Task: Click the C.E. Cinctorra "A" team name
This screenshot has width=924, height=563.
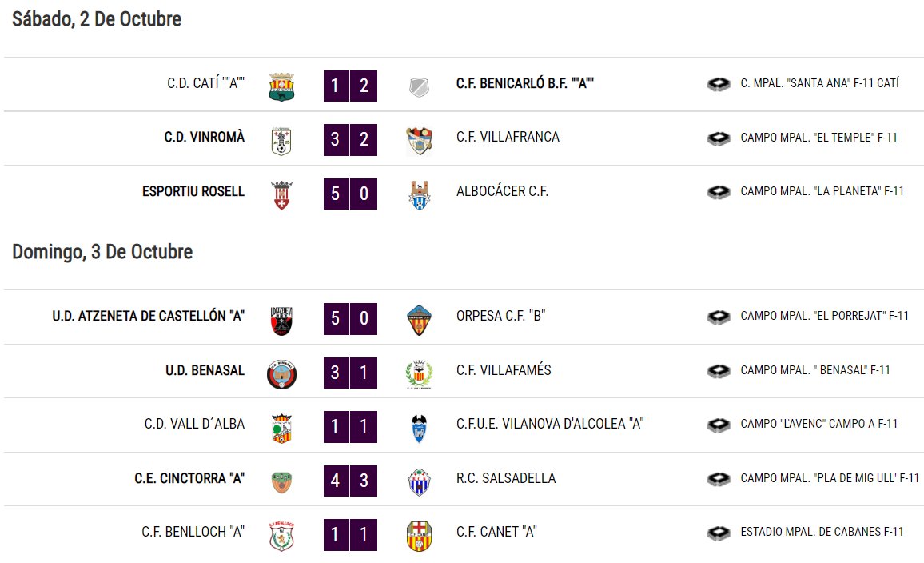Action: (x=189, y=478)
